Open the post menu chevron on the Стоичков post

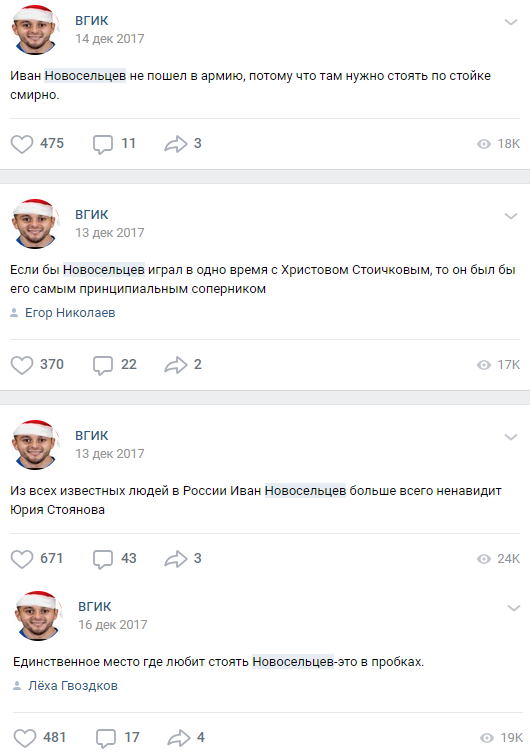pyautogui.click(x=510, y=216)
